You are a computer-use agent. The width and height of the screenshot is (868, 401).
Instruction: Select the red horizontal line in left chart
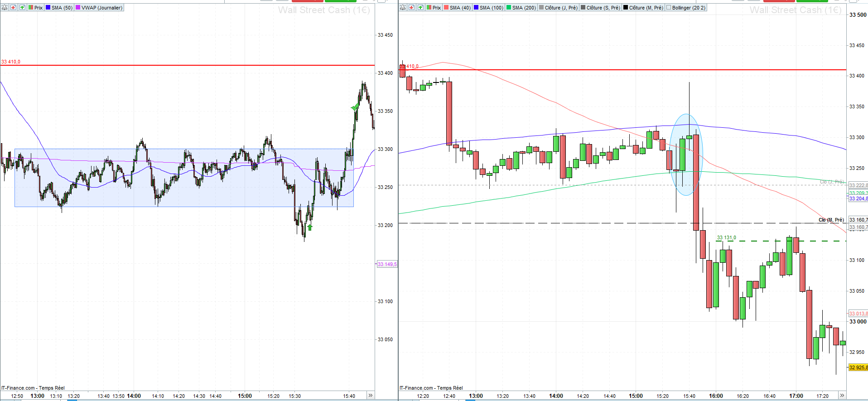tap(188, 65)
